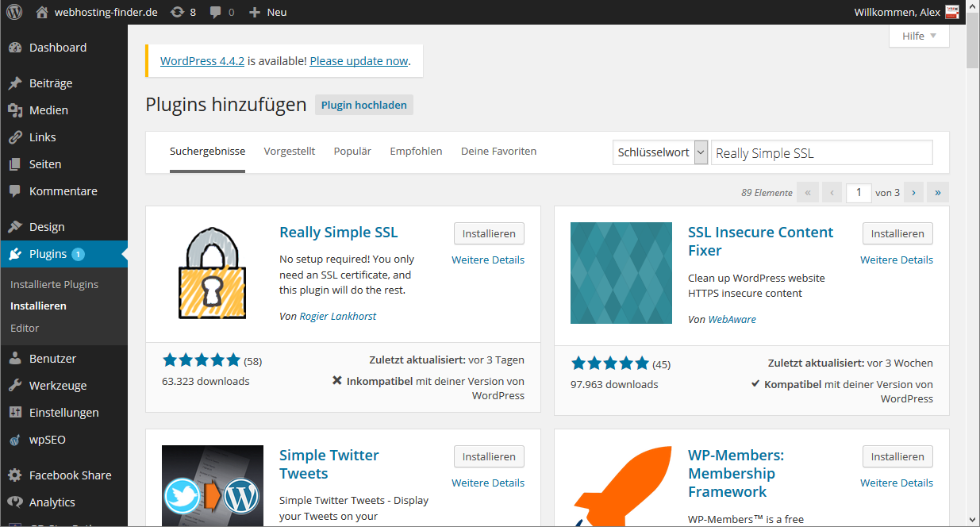Click the Please update now link
Screen dimensions: 980x527
(x=359, y=61)
